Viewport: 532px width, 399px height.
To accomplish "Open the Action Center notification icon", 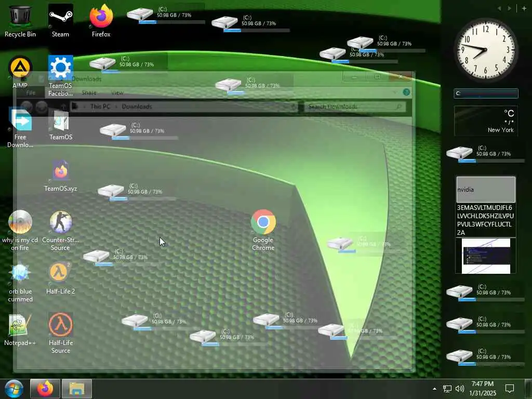I will coord(510,389).
